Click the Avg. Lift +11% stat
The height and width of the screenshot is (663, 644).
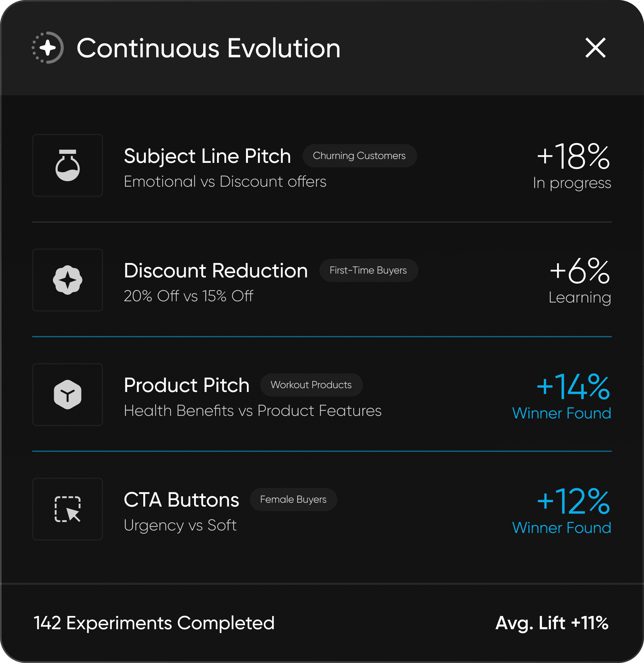[552, 623]
